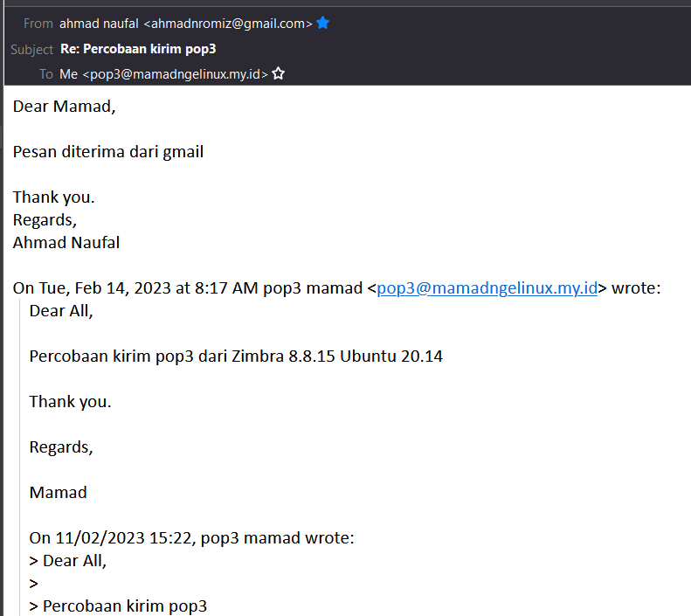Click the On 11/02/2023 15:22 quote header
The image size is (691, 616).
coord(191,538)
